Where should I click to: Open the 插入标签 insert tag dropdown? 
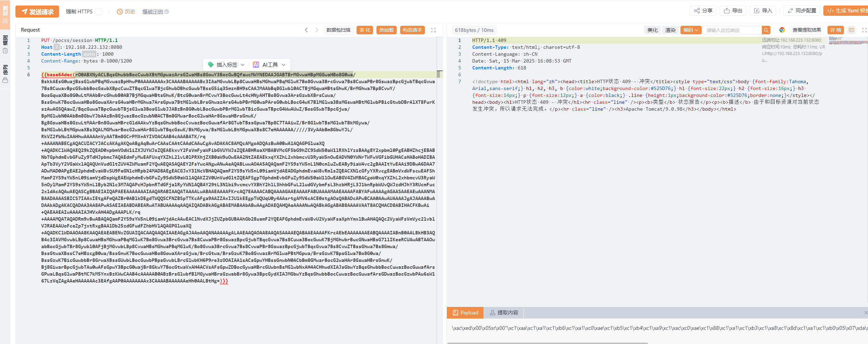[226, 65]
